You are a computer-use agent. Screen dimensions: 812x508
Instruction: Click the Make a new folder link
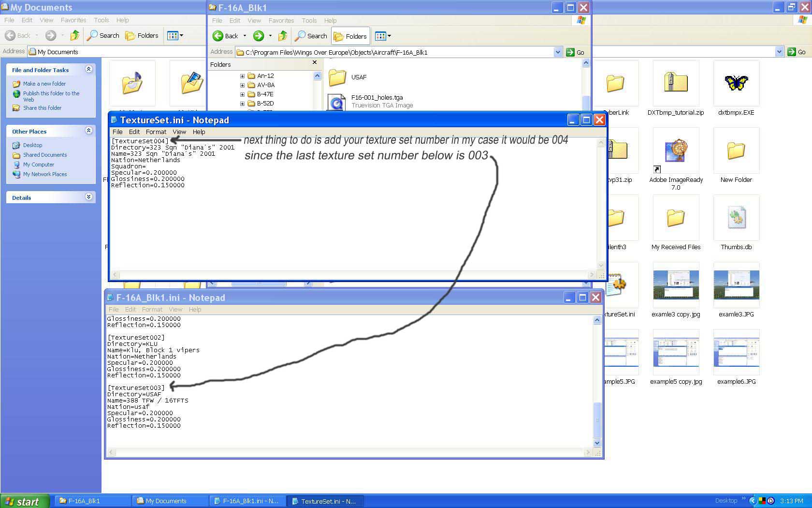click(44, 84)
